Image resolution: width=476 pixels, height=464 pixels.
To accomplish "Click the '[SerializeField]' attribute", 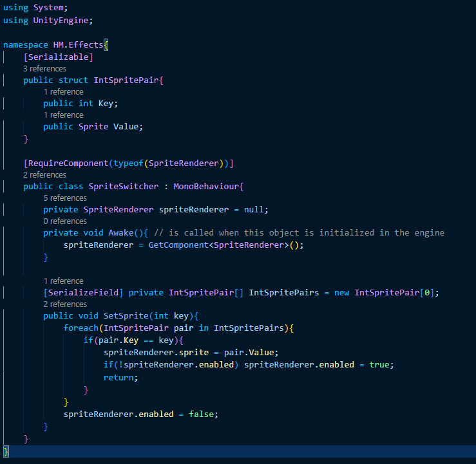I will click(x=83, y=293).
